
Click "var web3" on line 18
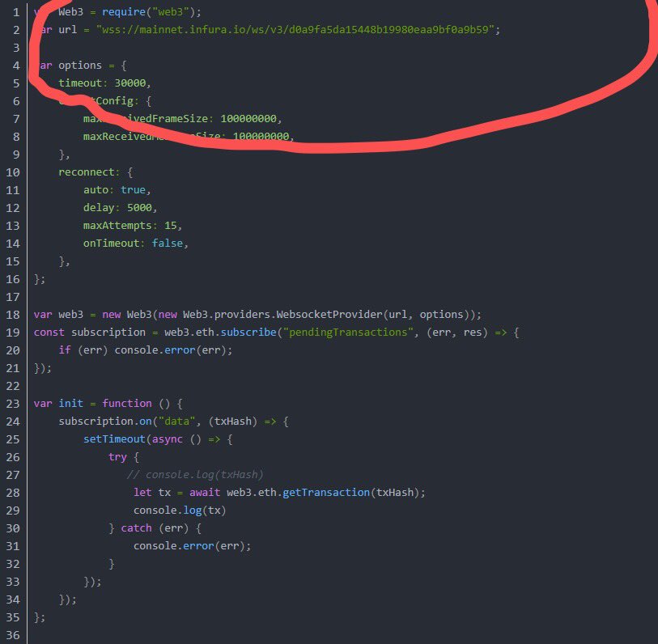tap(58, 315)
